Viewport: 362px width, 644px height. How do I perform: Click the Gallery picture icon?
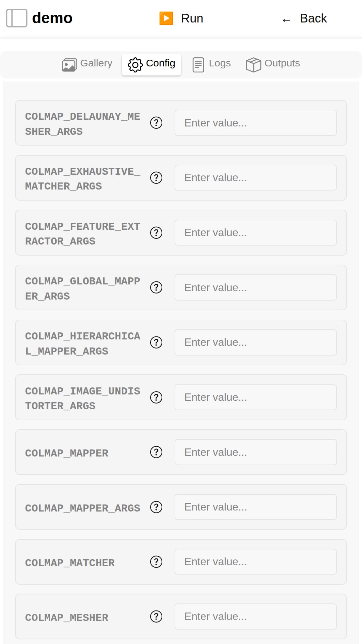click(x=69, y=65)
